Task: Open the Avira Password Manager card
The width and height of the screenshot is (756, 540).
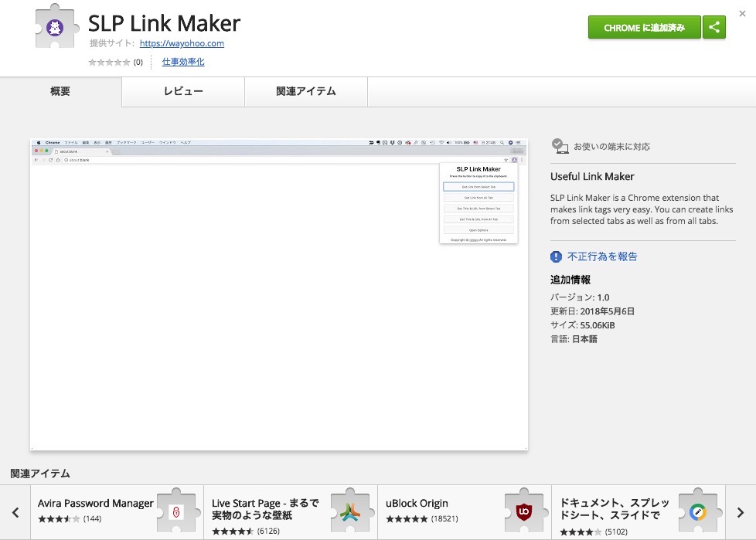Action: pyautogui.click(x=117, y=512)
